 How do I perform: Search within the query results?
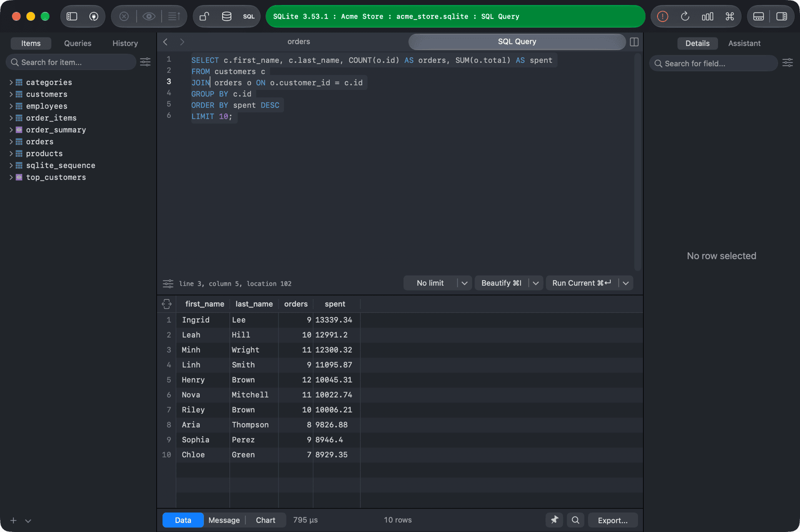[x=575, y=520]
